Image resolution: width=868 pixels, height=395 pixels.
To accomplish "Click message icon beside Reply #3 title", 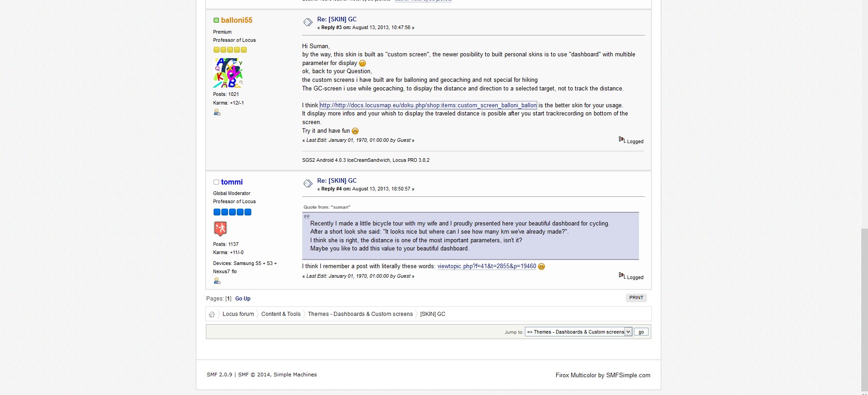I will 308,22.
